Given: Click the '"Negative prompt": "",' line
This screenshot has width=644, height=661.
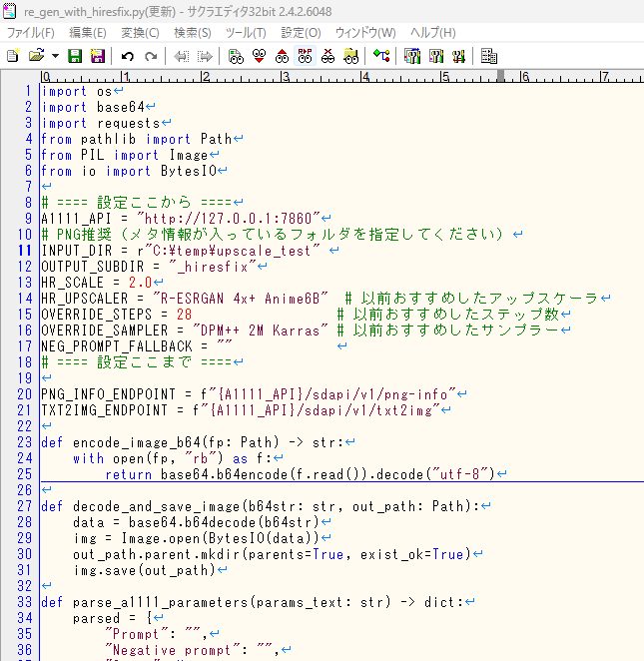Looking at the screenshot, I should (x=193, y=650).
